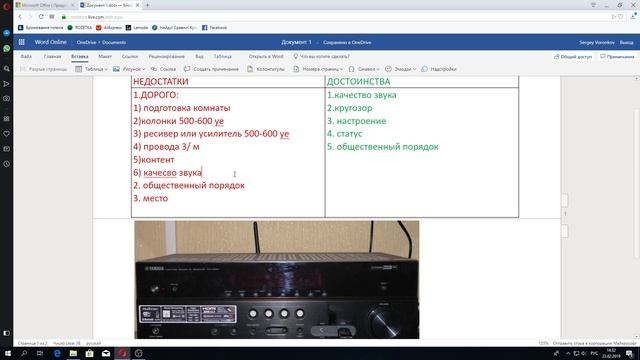Screen dimensions: 640x360
Task: Switch to Microsoft Office browser tab
Action: tap(44, 5)
